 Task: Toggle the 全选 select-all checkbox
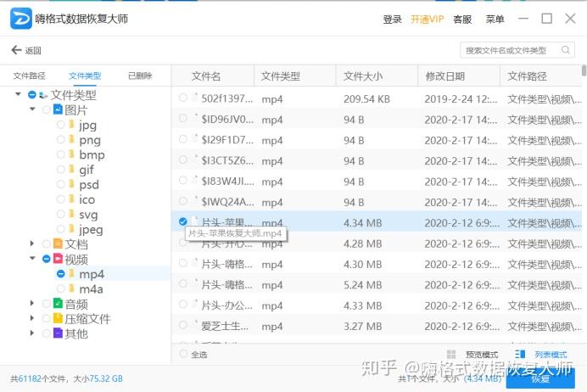click(183, 354)
